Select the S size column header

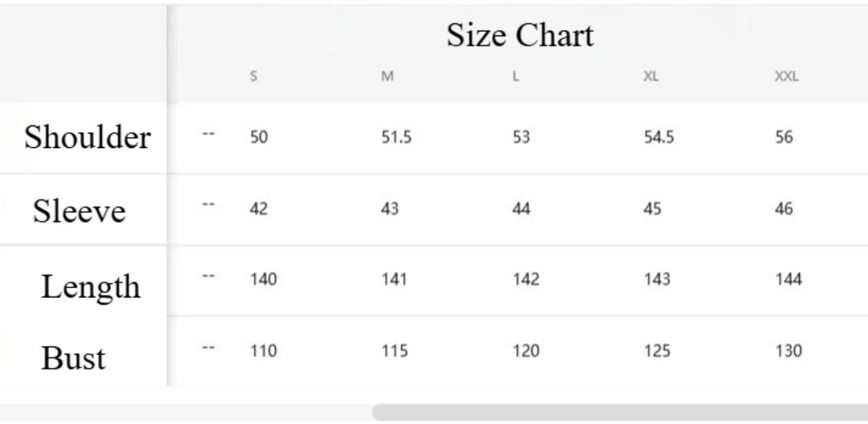(253, 76)
